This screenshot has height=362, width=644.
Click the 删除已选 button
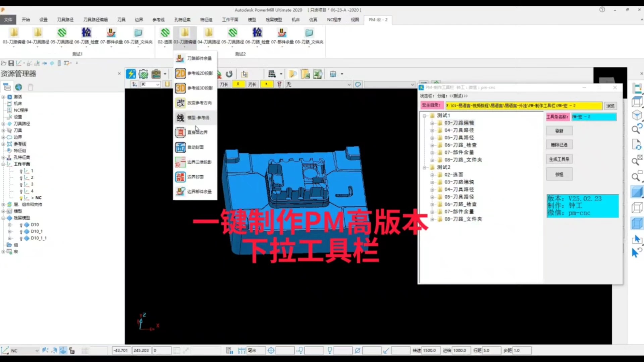click(559, 145)
